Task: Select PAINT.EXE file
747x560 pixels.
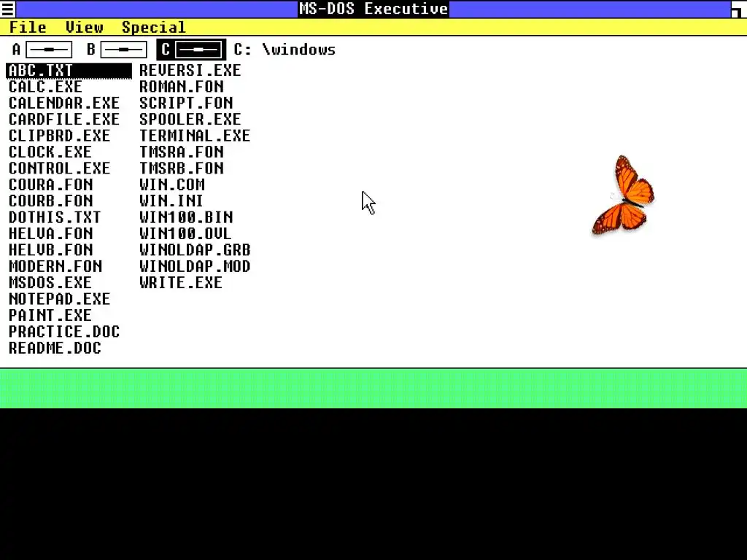Action: coord(50,315)
